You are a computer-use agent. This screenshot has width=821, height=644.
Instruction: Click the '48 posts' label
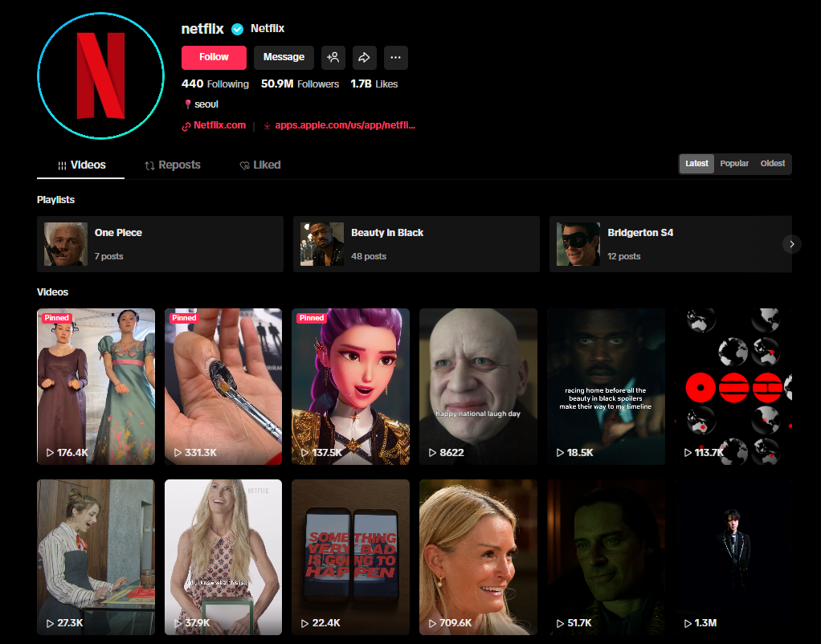pos(369,256)
